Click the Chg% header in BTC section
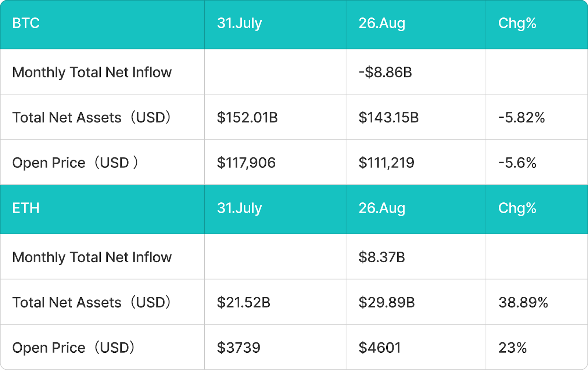Image resolution: width=588 pixels, height=370 pixels. click(537, 24)
